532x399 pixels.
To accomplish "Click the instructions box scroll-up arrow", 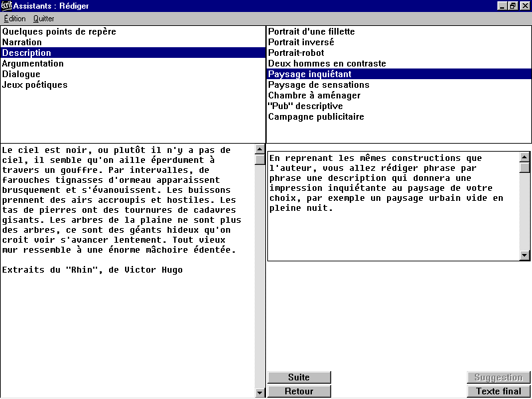I will (524, 158).
